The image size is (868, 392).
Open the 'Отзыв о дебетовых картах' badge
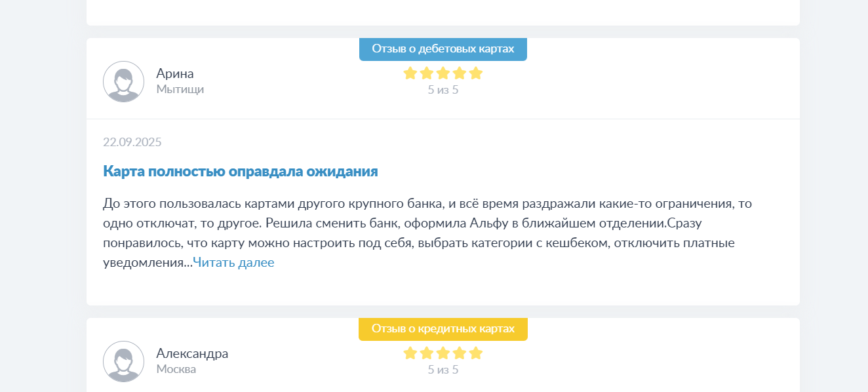[443, 49]
